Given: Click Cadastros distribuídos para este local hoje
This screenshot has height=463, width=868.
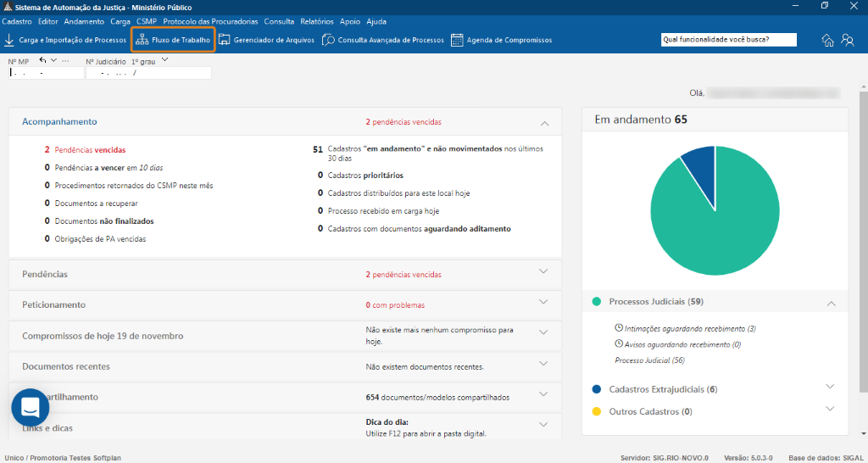Looking at the screenshot, I should 398,193.
